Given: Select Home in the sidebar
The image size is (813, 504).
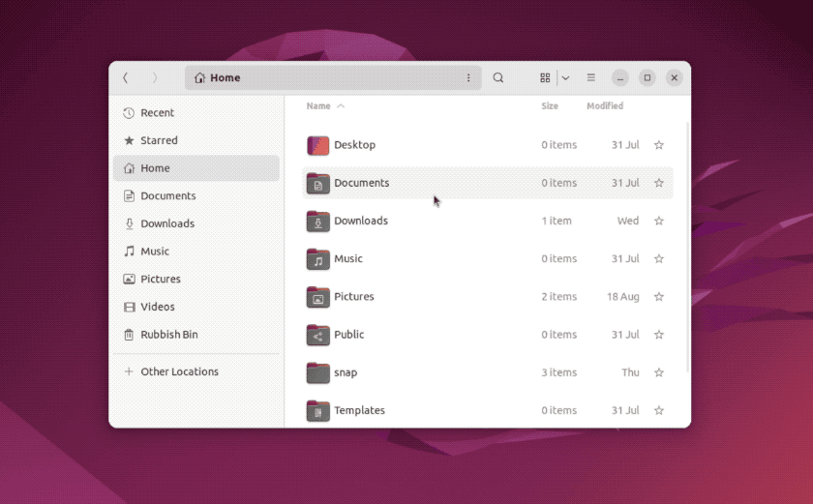Looking at the screenshot, I should point(196,167).
